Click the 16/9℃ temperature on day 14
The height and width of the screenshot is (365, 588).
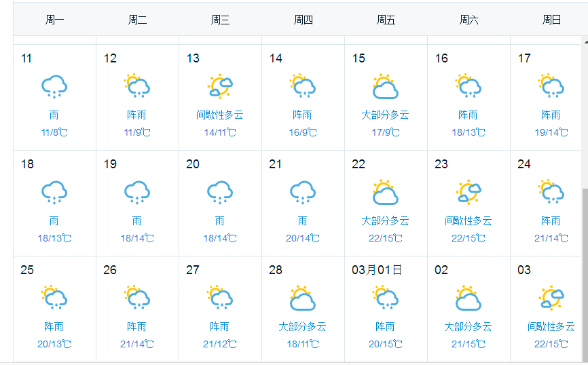tap(303, 132)
